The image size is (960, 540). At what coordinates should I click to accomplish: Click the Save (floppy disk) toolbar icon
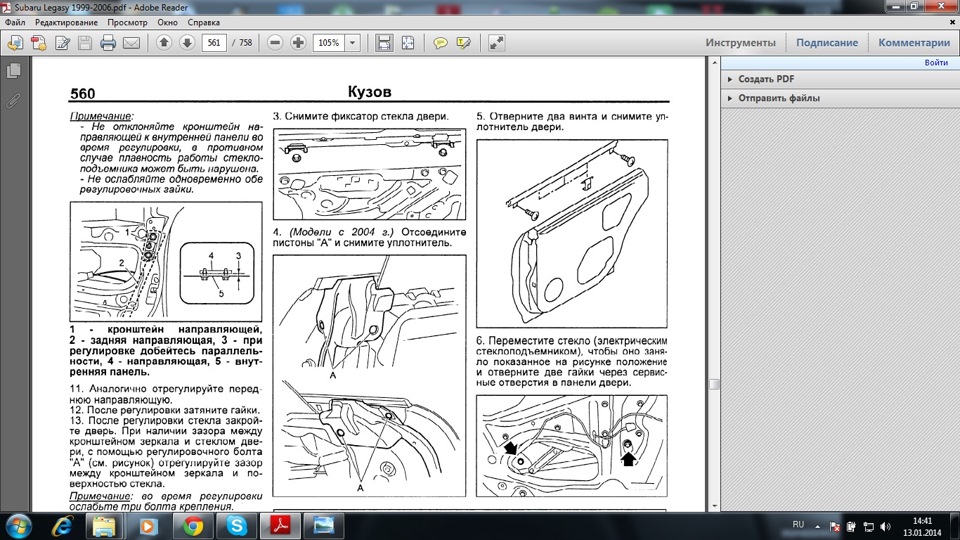[x=85, y=43]
